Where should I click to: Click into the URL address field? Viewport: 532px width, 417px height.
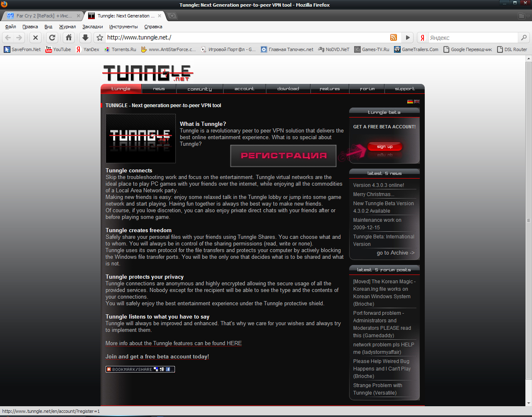click(x=245, y=37)
